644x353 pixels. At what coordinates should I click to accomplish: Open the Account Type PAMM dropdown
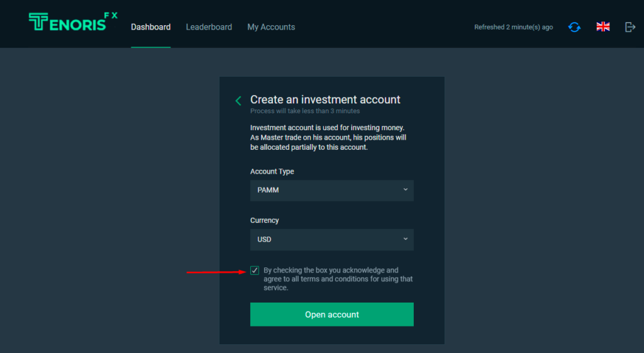[331, 190]
